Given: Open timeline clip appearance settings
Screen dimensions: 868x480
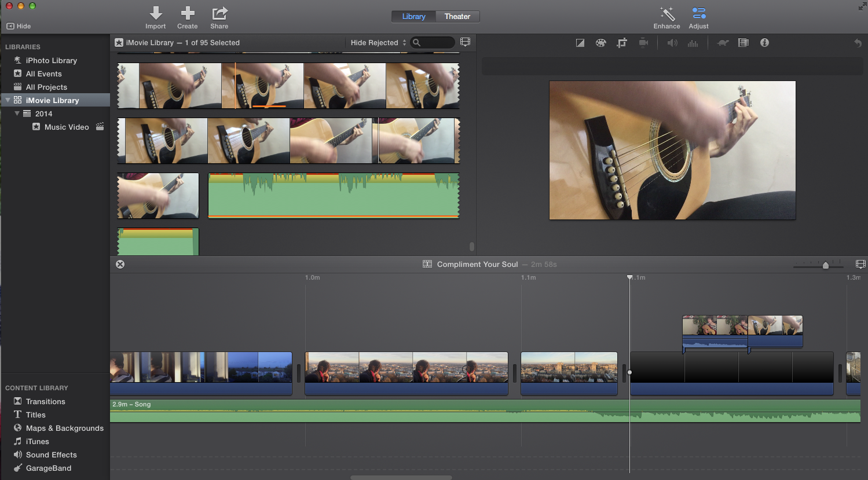Looking at the screenshot, I should [x=860, y=264].
